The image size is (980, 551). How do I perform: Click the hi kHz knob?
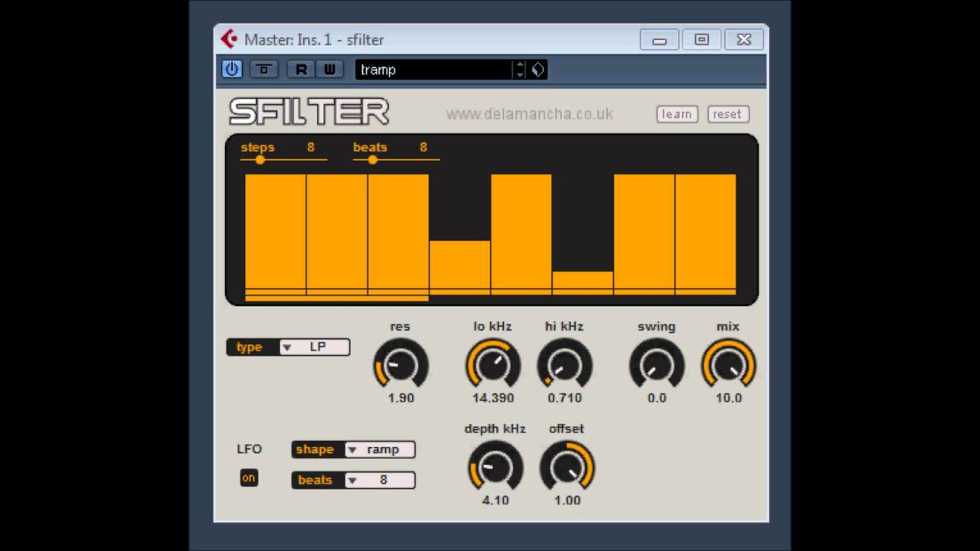coord(564,365)
